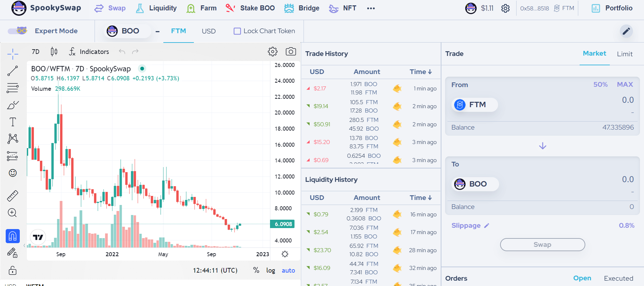
Task: Check the Lock Chart Token box
Action: coord(237,31)
